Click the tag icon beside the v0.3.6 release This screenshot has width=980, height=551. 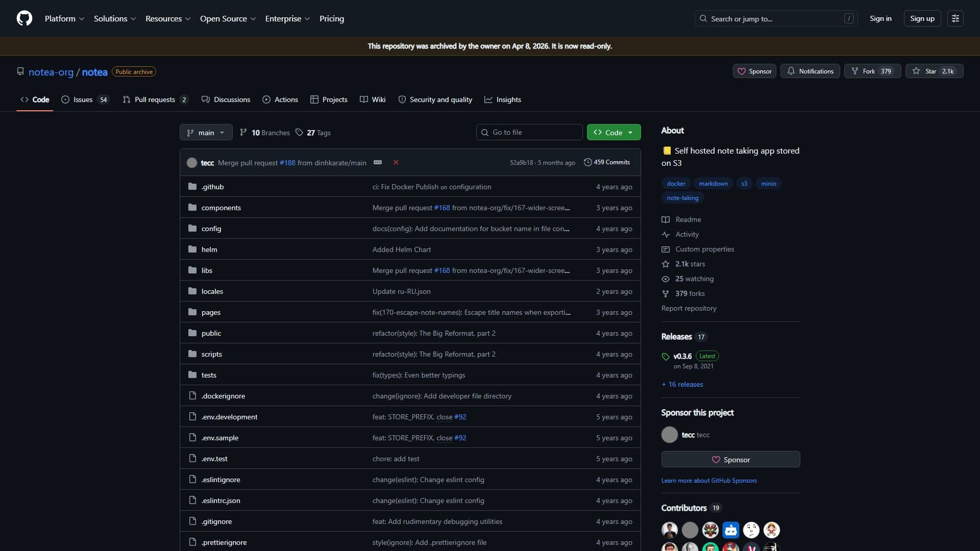coord(666,357)
